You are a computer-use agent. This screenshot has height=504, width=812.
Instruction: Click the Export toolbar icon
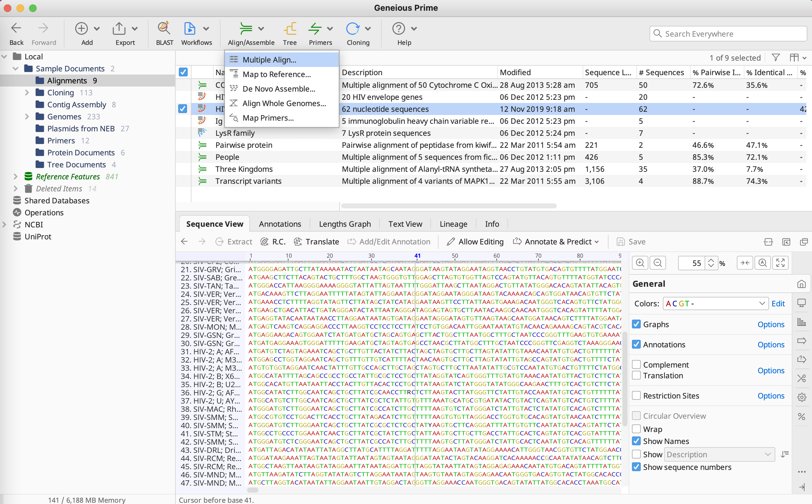tap(119, 29)
